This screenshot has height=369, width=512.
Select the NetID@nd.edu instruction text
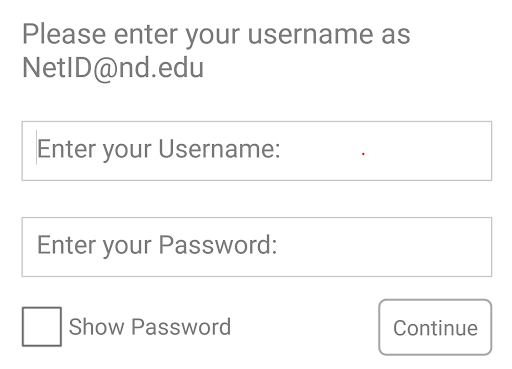point(113,68)
